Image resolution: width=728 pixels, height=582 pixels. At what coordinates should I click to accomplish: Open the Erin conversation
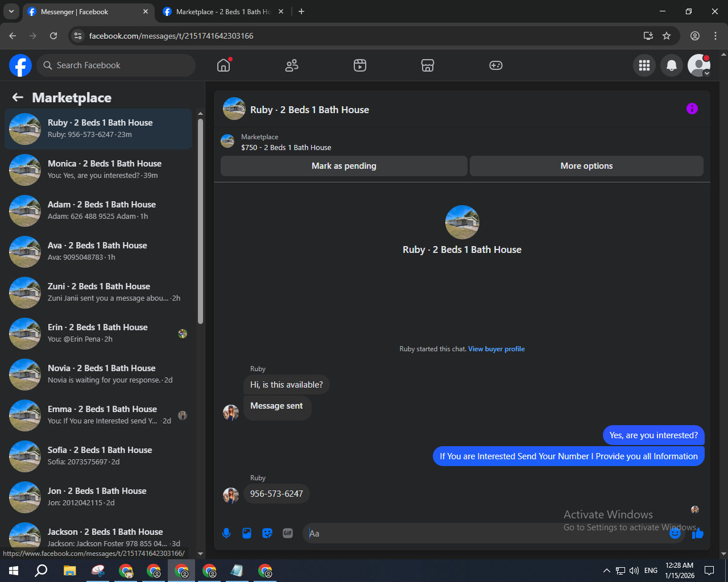click(98, 334)
